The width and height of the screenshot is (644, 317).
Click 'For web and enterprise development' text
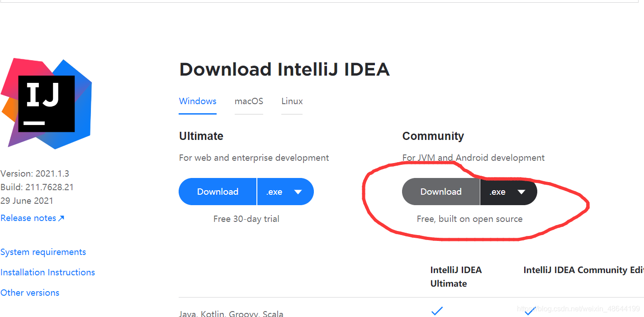[x=254, y=158]
